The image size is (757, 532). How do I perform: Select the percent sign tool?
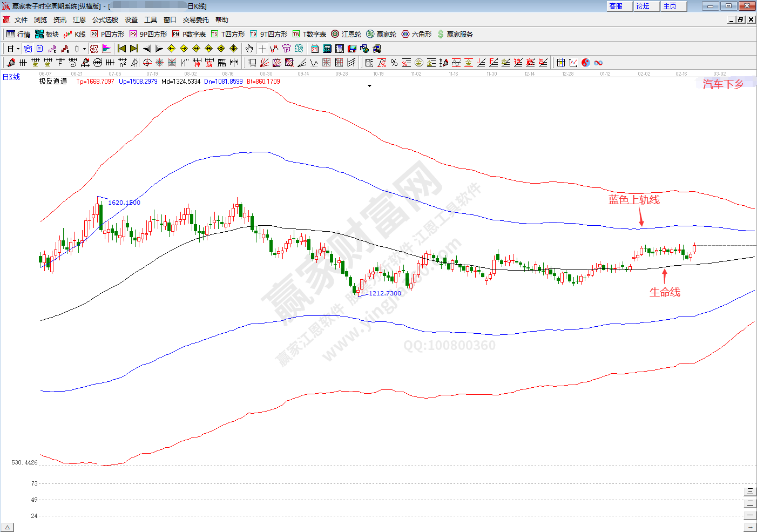click(394, 63)
